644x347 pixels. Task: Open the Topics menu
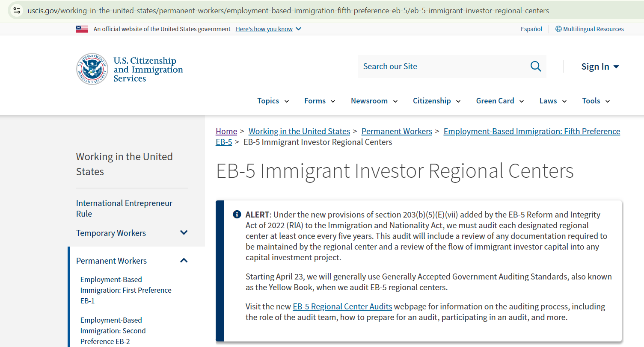[273, 101]
